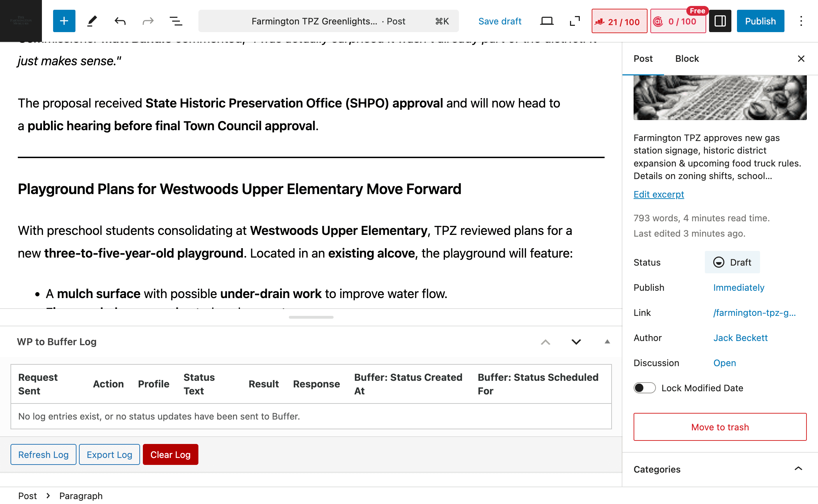Edit the /farmington-tpz-g... link

click(x=754, y=313)
